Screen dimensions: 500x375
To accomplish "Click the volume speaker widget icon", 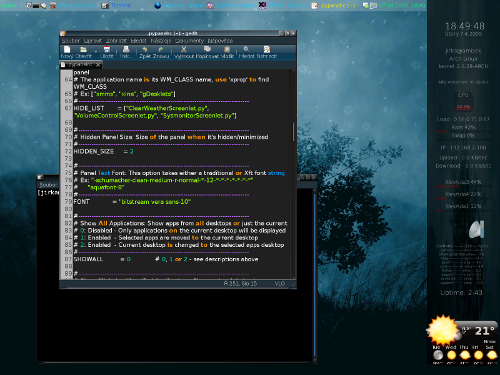I will (476, 230).
